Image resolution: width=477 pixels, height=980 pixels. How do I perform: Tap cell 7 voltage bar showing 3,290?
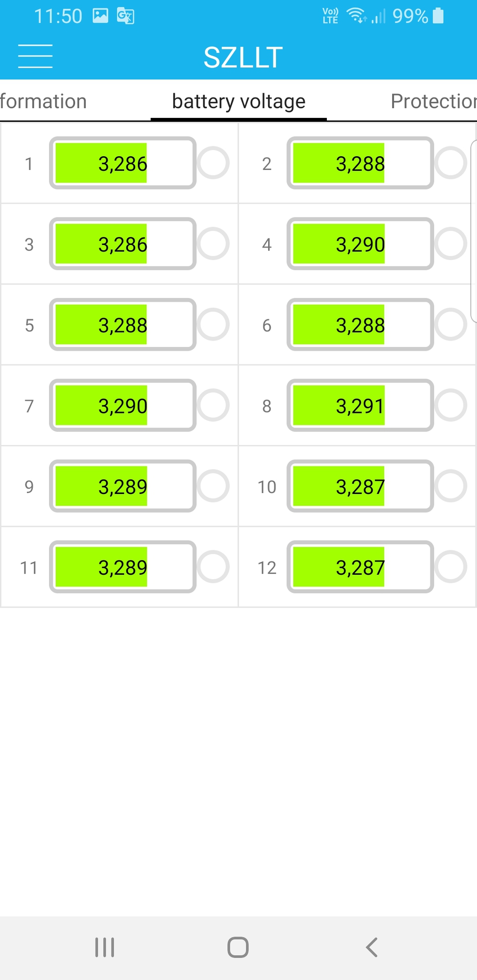(x=123, y=405)
